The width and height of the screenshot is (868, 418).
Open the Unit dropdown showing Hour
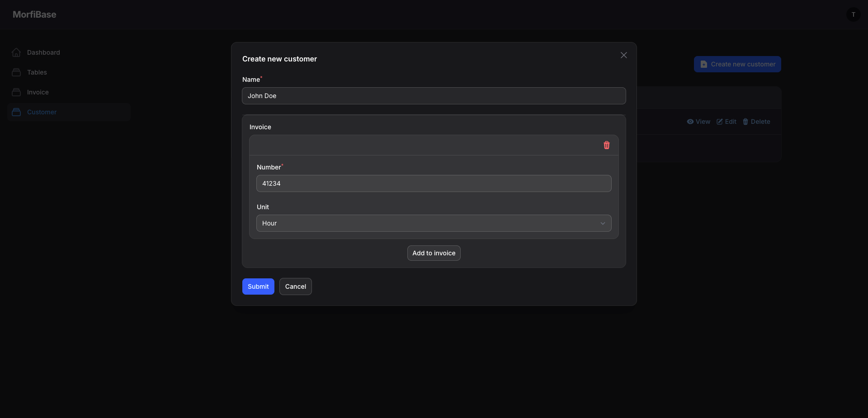[x=434, y=223]
